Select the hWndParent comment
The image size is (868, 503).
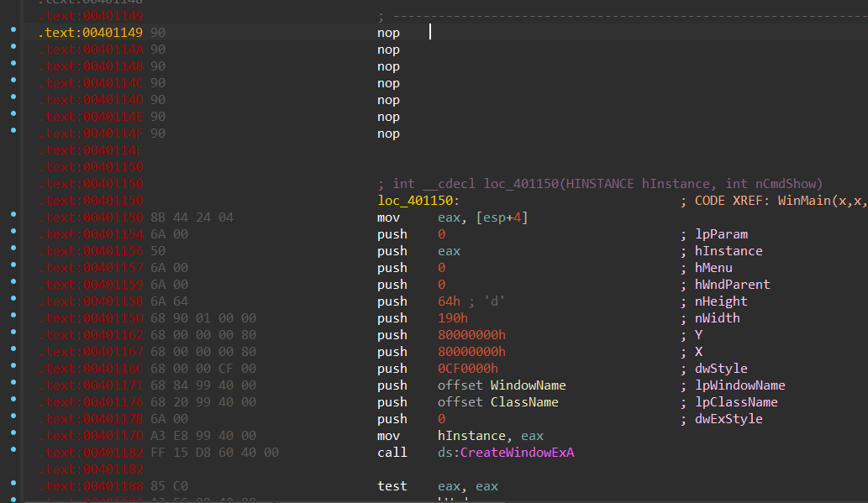(733, 285)
